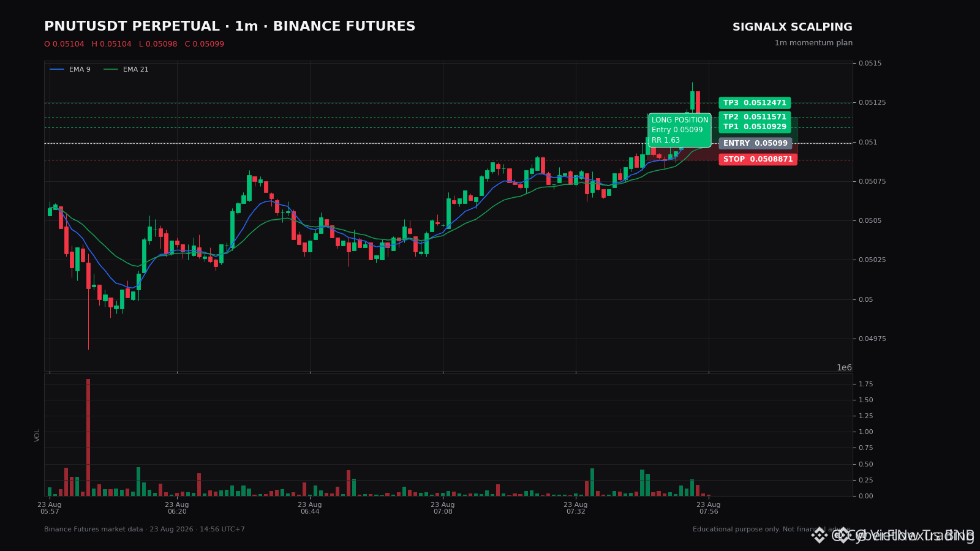This screenshot has height=551, width=980.
Task: Click the 23 Aug 07:56 time label
Action: click(709, 508)
